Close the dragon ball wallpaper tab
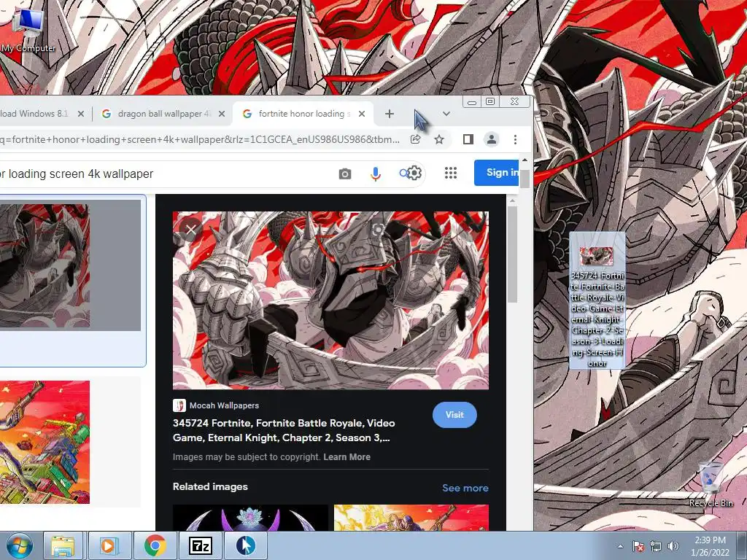Viewport: 747px width, 560px height. coord(222,114)
